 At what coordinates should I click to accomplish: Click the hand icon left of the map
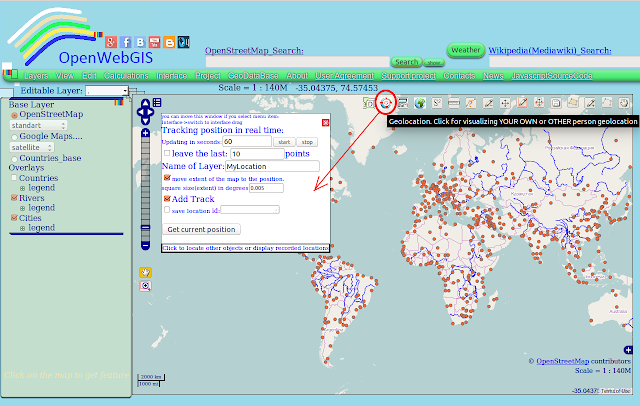click(145, 272)
